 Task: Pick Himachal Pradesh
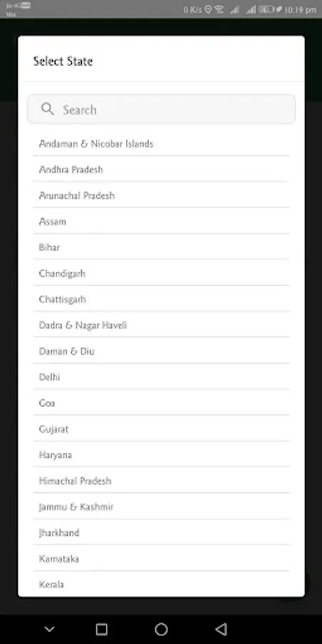(162, 481)
